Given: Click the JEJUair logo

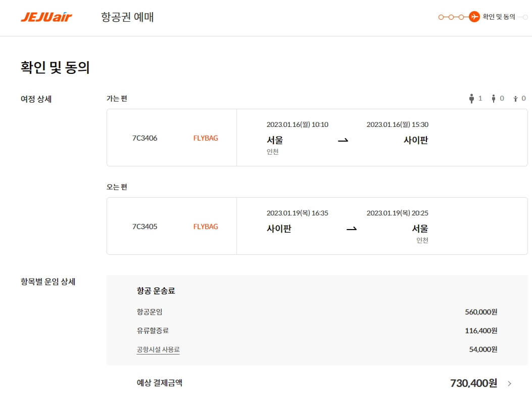Looking at the screenshot, I should coord(47,17).
